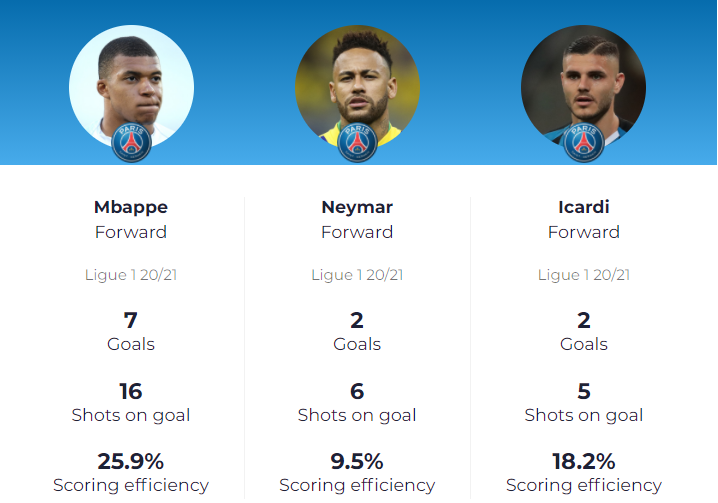Click the PSG crest under Mbappe's photo
This screenshot has width=718, height=503.
pyautogui.click(x=131, y=142)
